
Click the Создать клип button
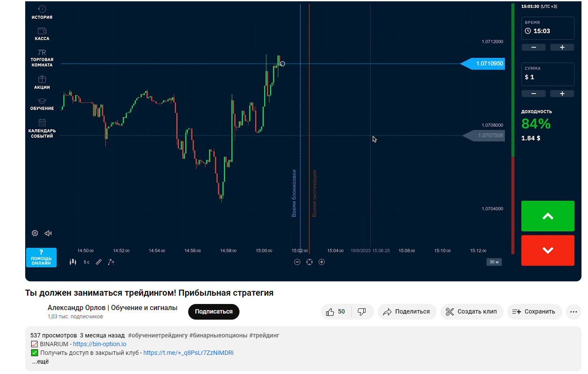(x=472, y=312)
